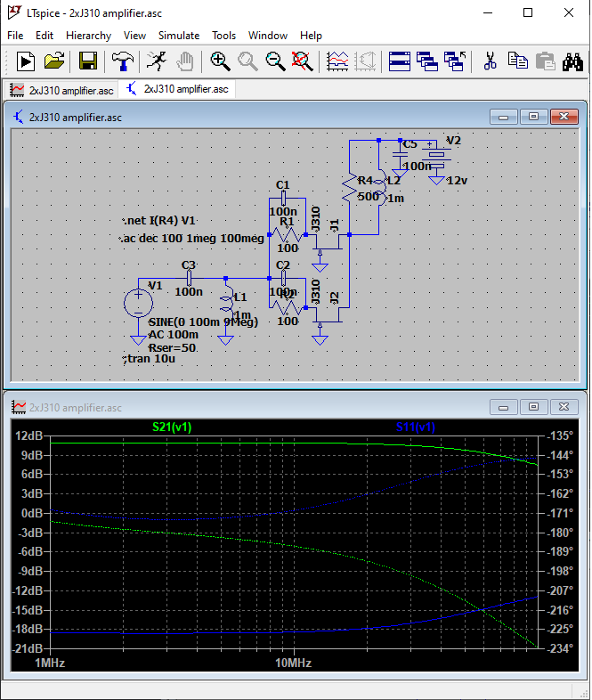Click the S21(v1) trace label
The height and width of the screenshot is (700, 592).
coord(172,427)
